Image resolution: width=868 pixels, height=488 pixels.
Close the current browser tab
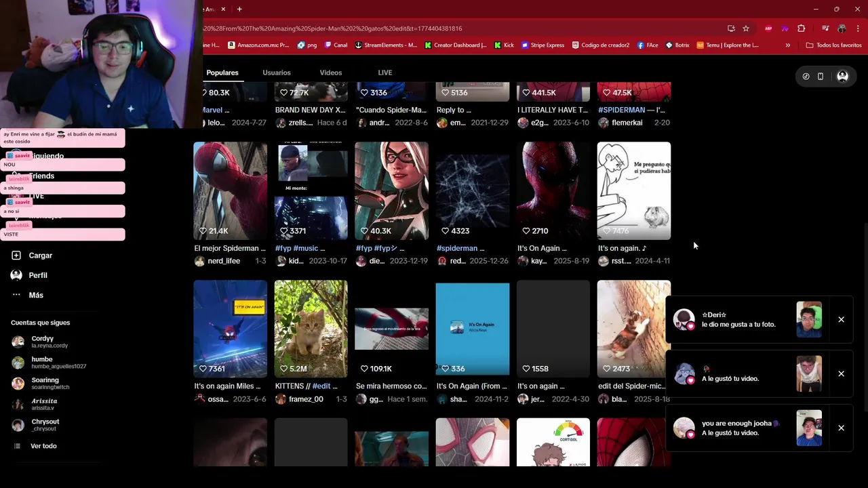coord(223,9)
